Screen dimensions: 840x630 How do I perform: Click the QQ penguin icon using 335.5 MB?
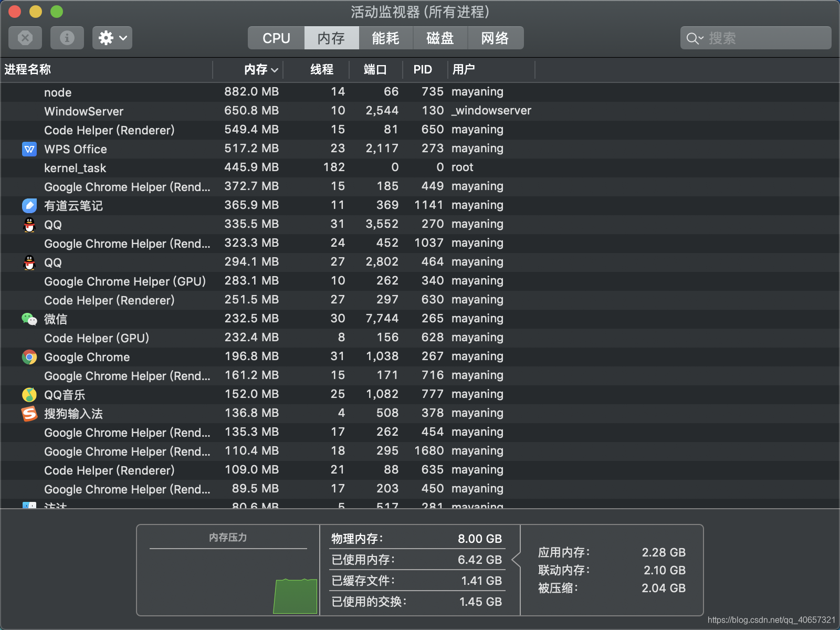[29, 225]
